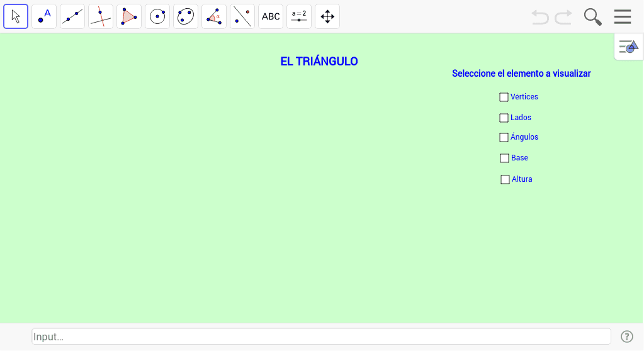The width and height of the screenshot is (644, 351).
Task: Select the Point tool
Action: tap(44, 16)
